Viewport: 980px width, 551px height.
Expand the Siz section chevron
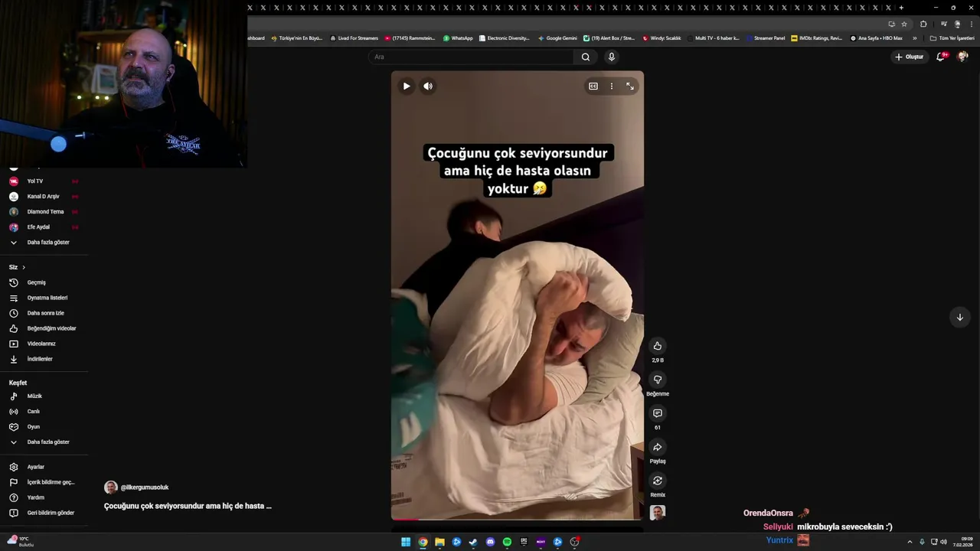(x=24, y=267)
